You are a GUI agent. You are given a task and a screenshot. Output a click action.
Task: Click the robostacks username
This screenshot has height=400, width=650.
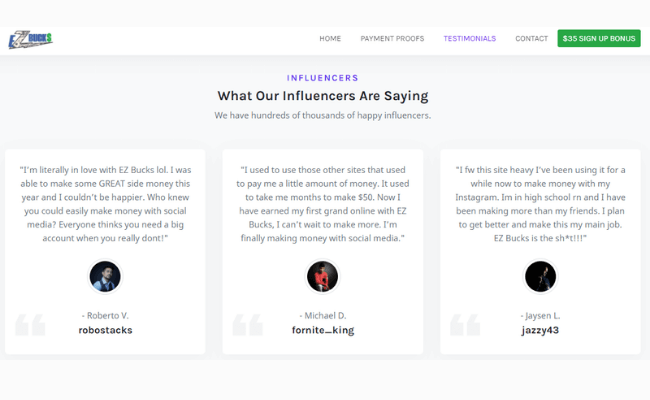coord(105,330)
